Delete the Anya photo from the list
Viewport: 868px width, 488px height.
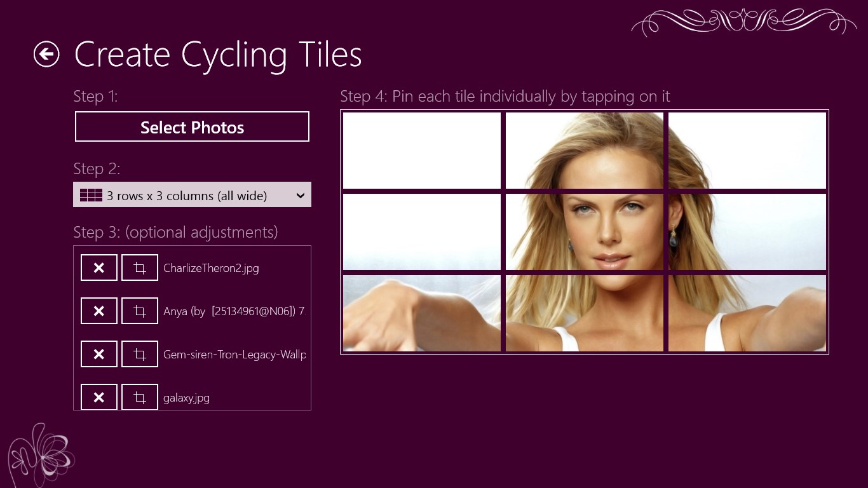click(x=98, y=311)
